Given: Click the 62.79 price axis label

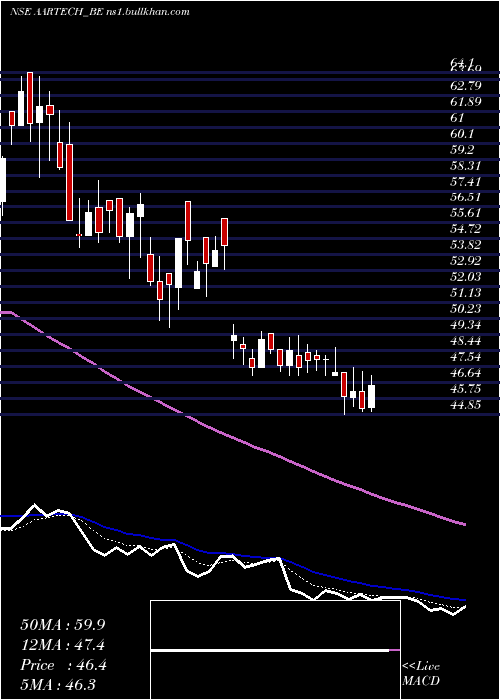Looking at the screenshot, I should click(x=466, y=85).
